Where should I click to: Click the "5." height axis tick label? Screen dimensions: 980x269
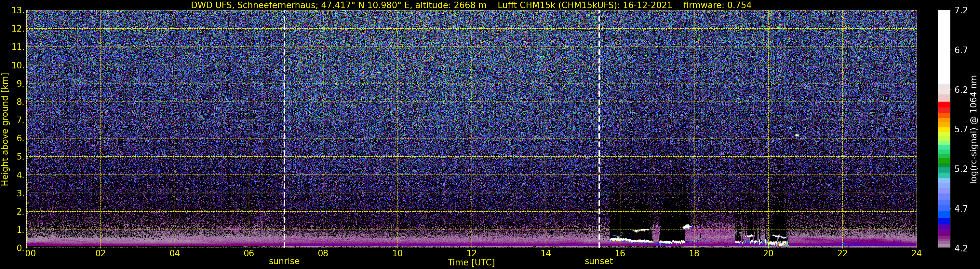pyautogui.click(x=20, y=157)
